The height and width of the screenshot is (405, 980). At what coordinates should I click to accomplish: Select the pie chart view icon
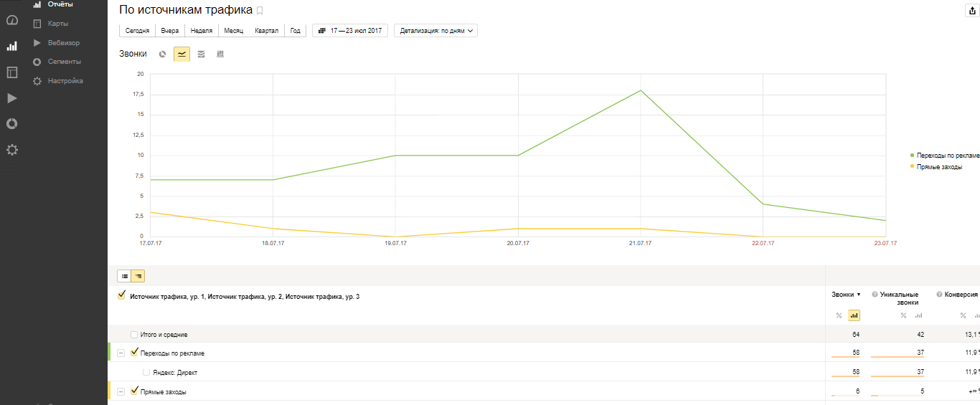(x=163, y=54)
